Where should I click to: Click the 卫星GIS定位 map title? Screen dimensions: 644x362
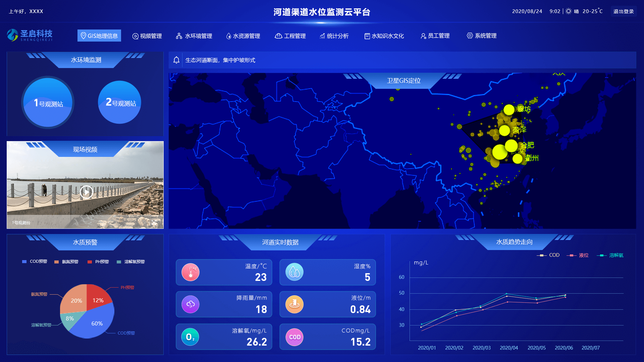404,81
